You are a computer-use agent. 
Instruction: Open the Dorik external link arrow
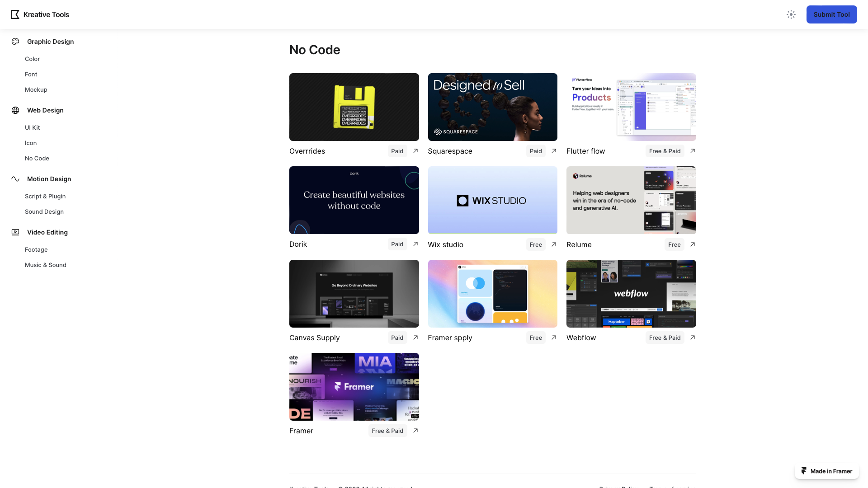415,244
